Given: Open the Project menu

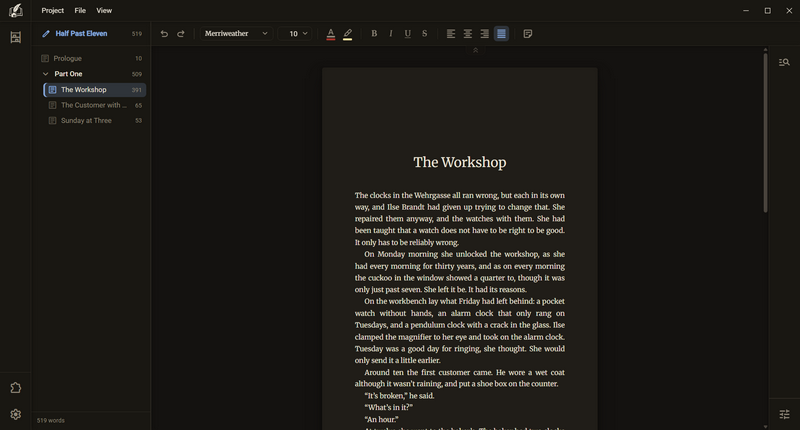Looking at the screenshot, I should point(53,10).
